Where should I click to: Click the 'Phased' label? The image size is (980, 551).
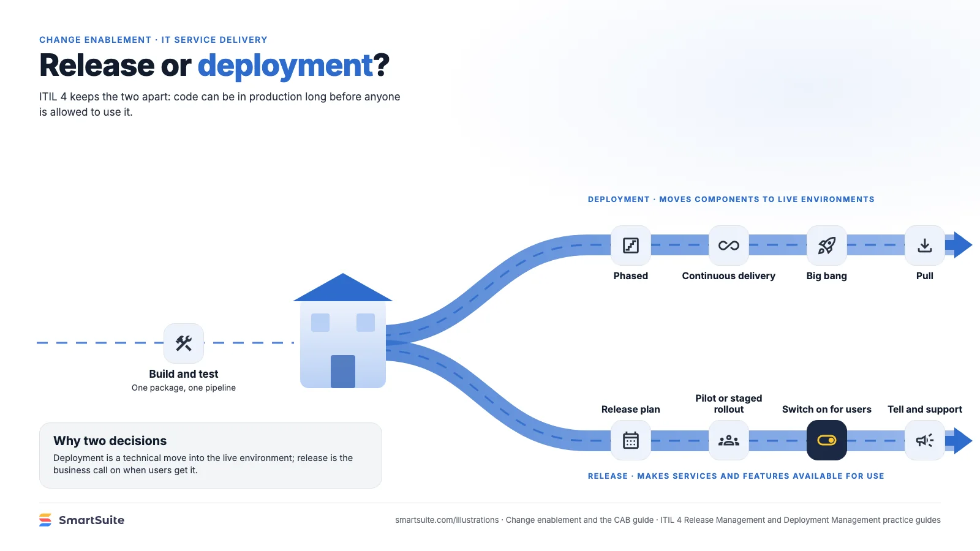coord(631,276)
